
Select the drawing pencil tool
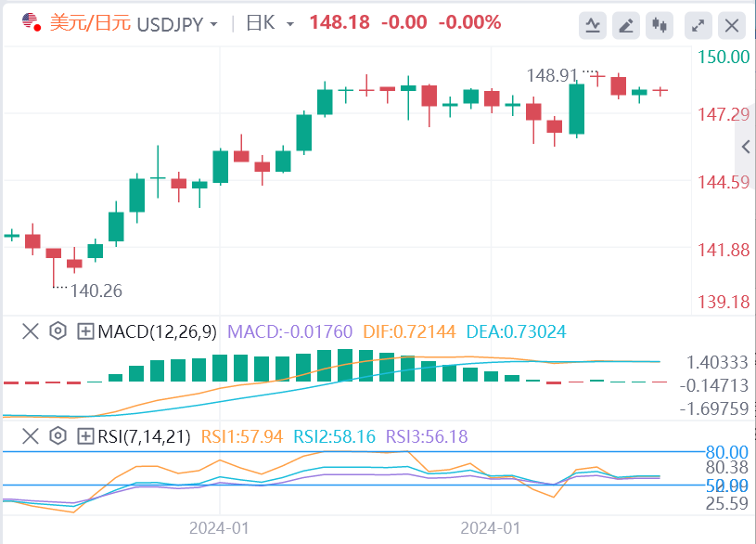tap(627, 24)
